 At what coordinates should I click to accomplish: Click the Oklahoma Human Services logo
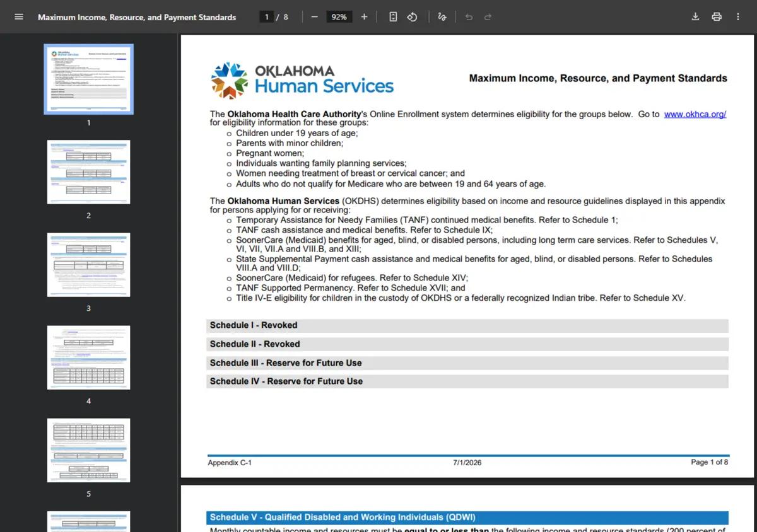[x=302, y=80]
